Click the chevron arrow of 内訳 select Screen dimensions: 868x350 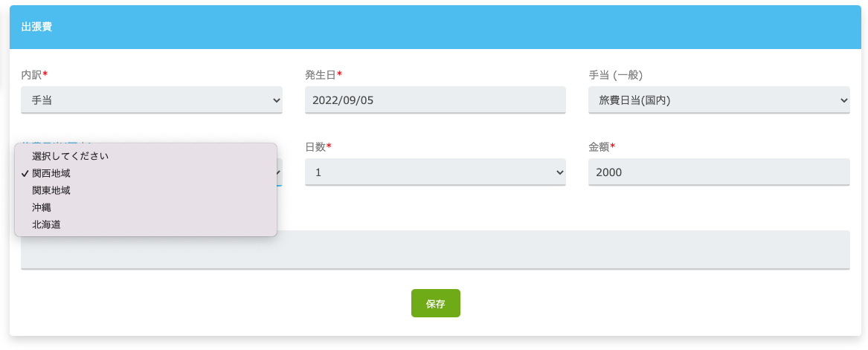click(276, 100)
